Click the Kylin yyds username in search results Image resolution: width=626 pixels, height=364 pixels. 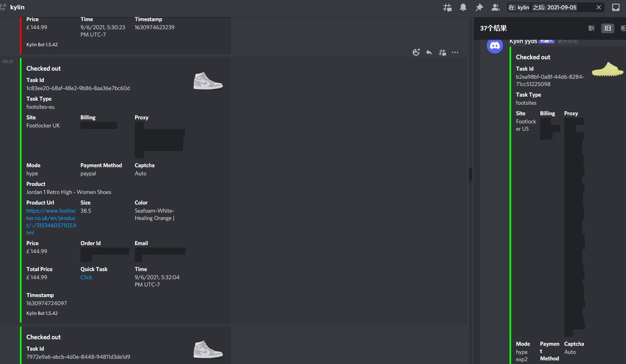[523, 41]
